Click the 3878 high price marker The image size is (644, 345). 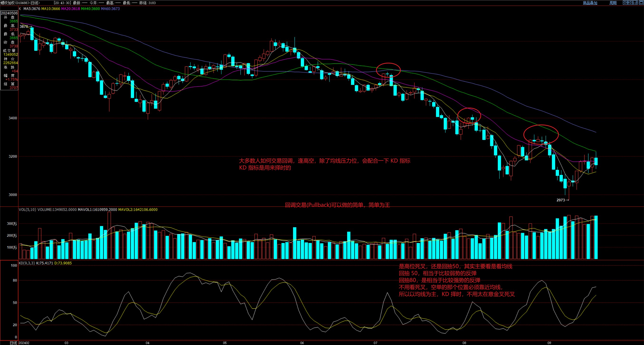[24, 26]
